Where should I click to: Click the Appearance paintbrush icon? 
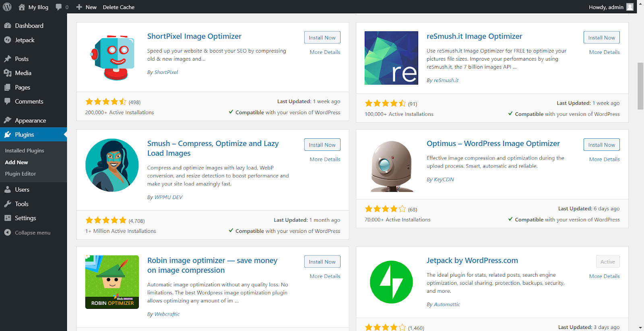(x=8, y=120)
